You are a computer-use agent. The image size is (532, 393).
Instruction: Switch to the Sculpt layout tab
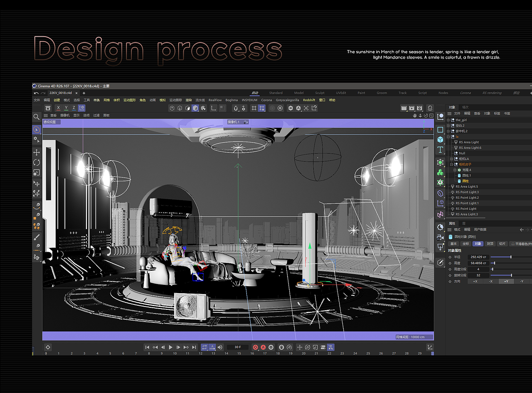[320, 93]
